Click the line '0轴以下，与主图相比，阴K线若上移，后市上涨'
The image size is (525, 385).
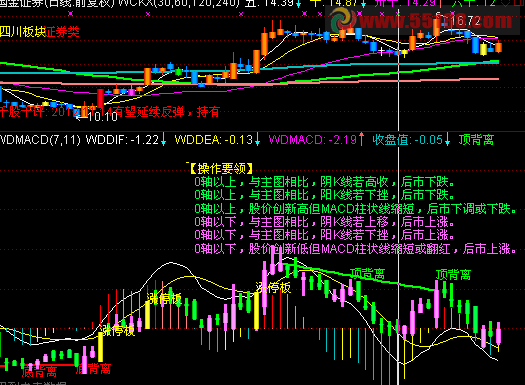pyautogui.click(x=324, y=222)
